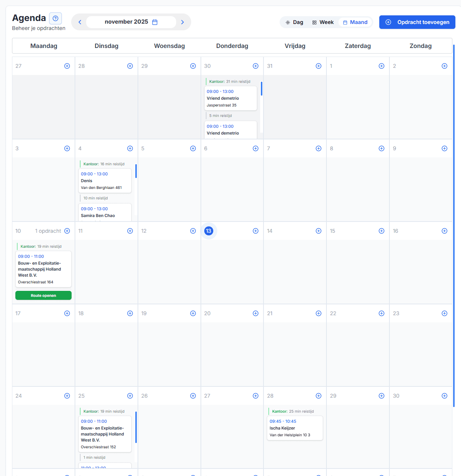Go to next month with right chevron
Screen dimensions: 461x476
click(183, 22)
